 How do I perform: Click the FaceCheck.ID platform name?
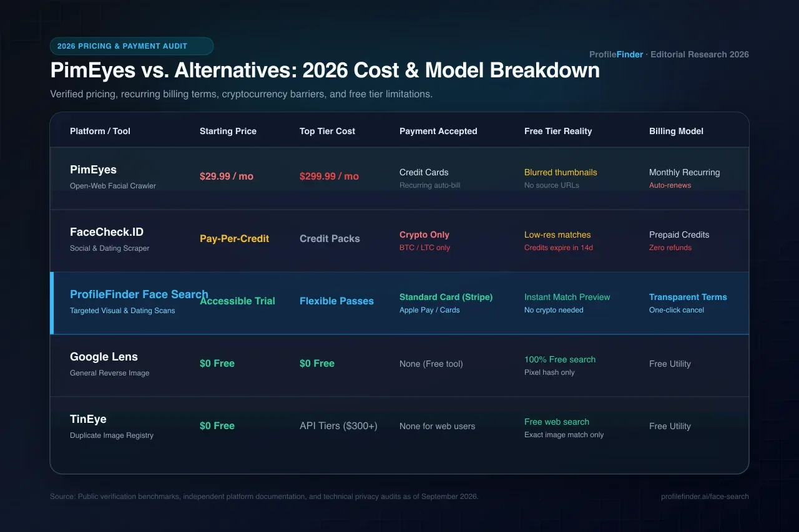pos(107,232)
